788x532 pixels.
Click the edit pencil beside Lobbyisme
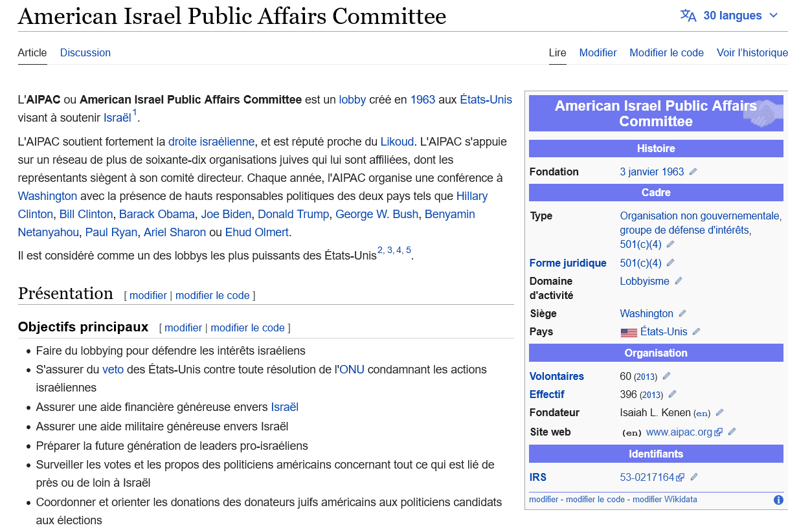[x=679, y=281]
